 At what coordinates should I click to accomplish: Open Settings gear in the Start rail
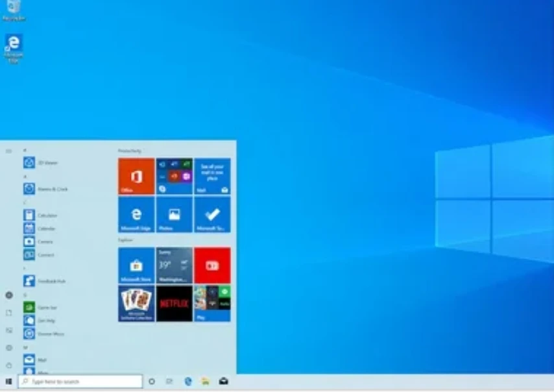(9, 348)
